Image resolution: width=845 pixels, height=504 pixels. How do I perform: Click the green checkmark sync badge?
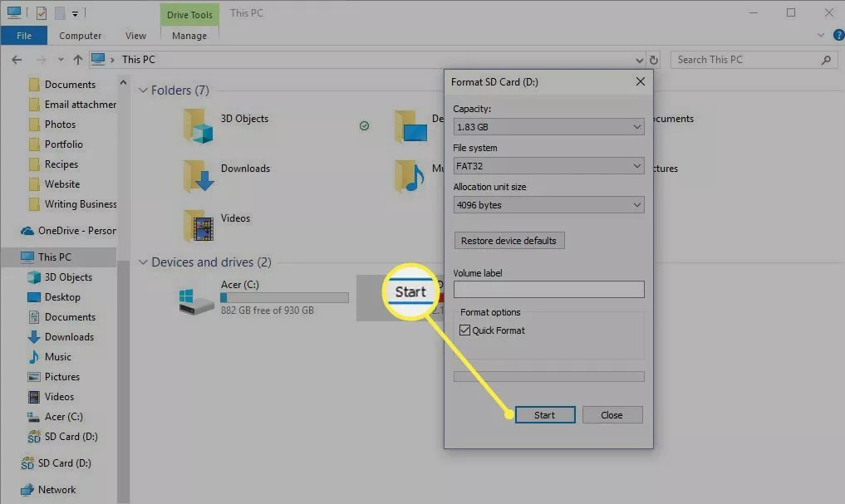[364, 127]
